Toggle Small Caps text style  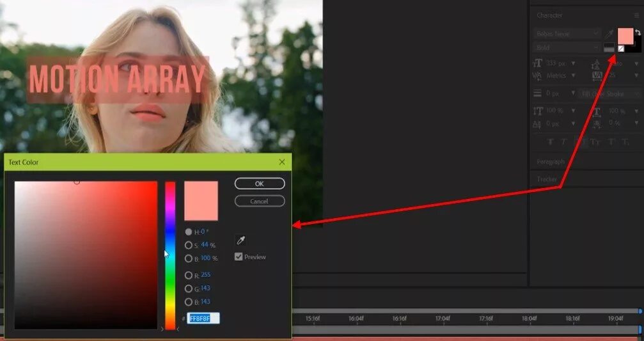click(x=595, y=142)
